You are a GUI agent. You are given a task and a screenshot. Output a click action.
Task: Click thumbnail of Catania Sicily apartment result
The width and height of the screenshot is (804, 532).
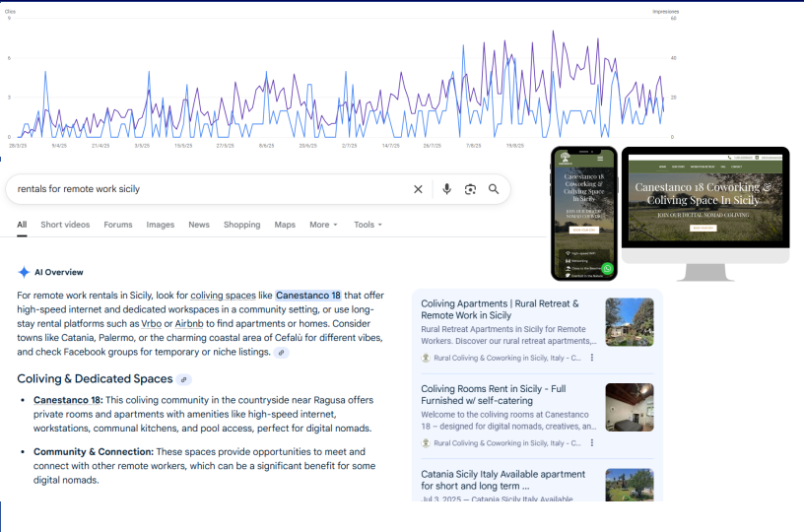click(x=630, y=485)
